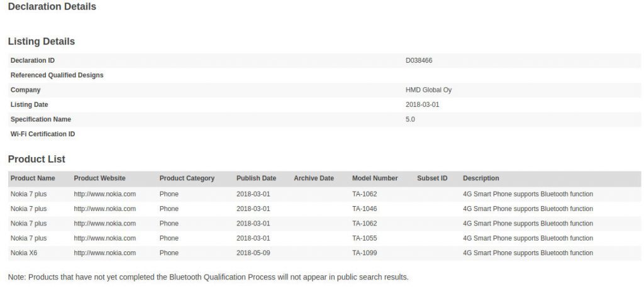Click the Archive Date column header

tap(314, 178)
